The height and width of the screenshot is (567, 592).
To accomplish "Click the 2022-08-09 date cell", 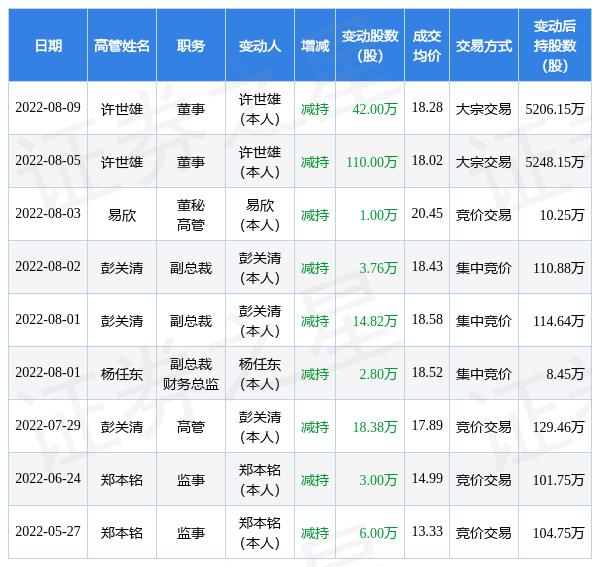I will [x=48, y=108].
